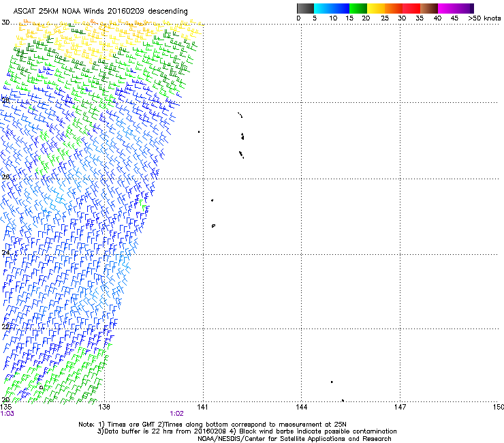Click the NOAA/NESDIS credit line

pos(294,439)
